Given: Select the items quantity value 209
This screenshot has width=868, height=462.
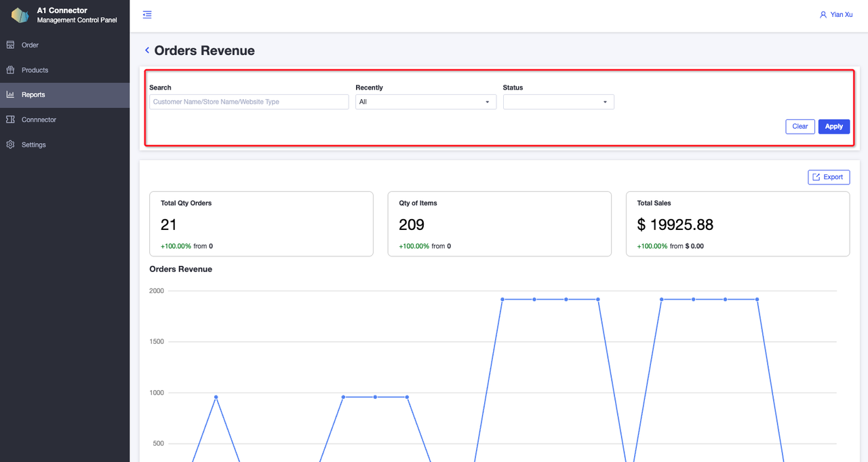Looking at the screenshot, I should (x=412, y=225).
